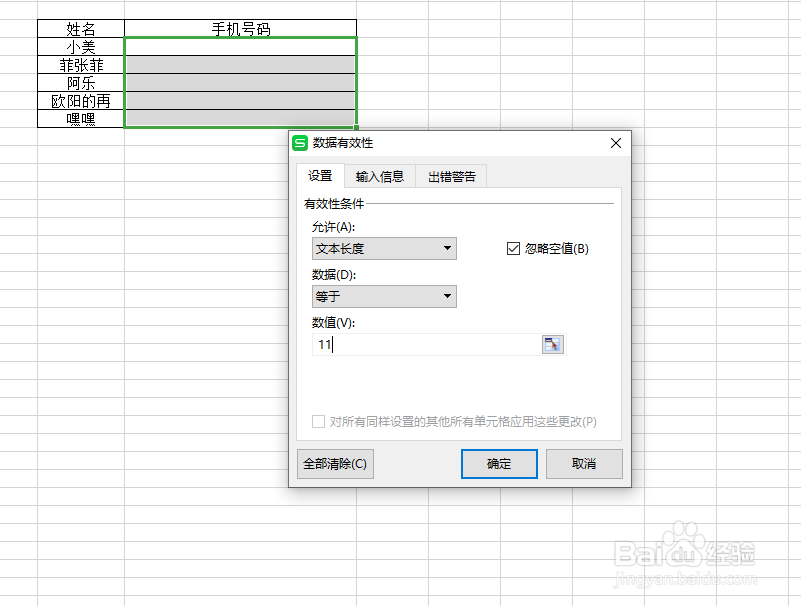Click inside the 数值 input field
Screen dimensions: 801x606
(420, 343)
